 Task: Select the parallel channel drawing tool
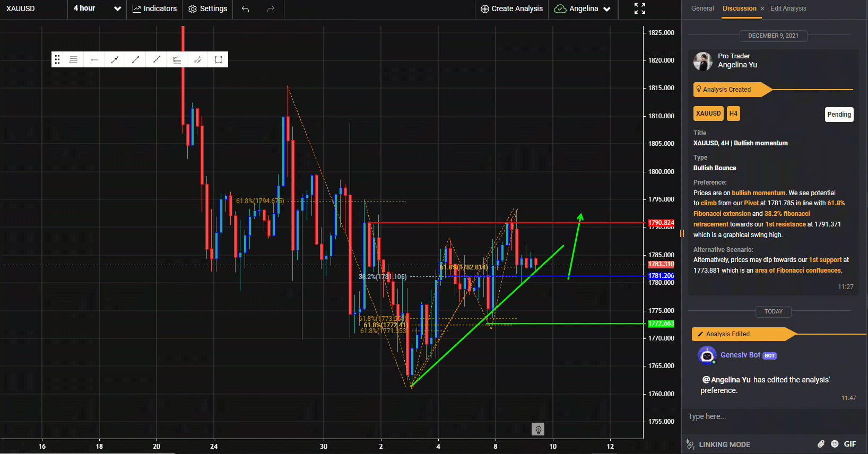point(197,59)
